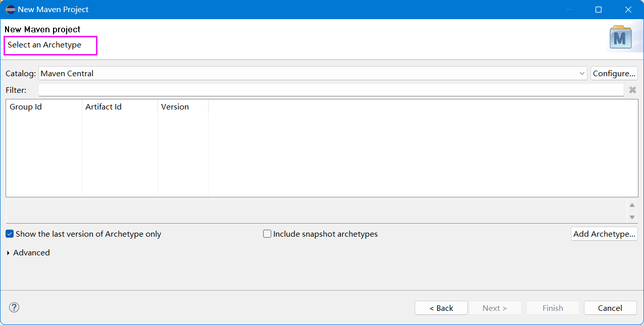Viewport: 644px width, 325px height.
Task: Click the description pane up arrow
Action: (632, 205)
